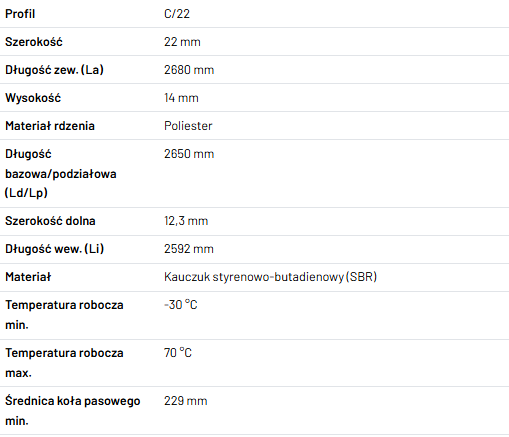The height and width of the screenshot is (437, 509).
Task: Click the Szerokość row label
Action: point(34,42)
